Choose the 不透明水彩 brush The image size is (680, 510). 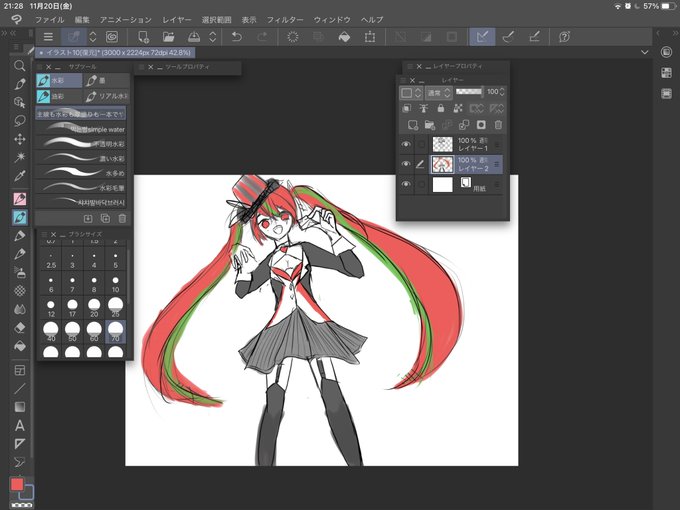click(81, 144)
